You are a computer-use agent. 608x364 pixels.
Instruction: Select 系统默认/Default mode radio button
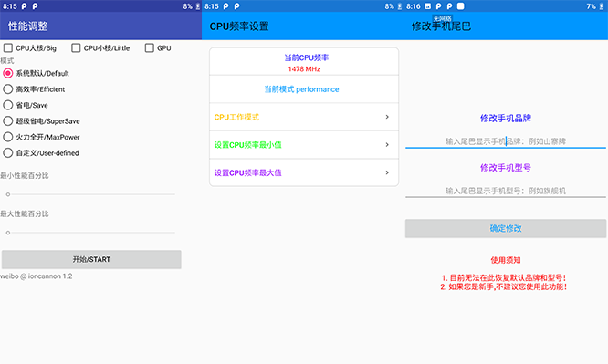click(7, 73)
